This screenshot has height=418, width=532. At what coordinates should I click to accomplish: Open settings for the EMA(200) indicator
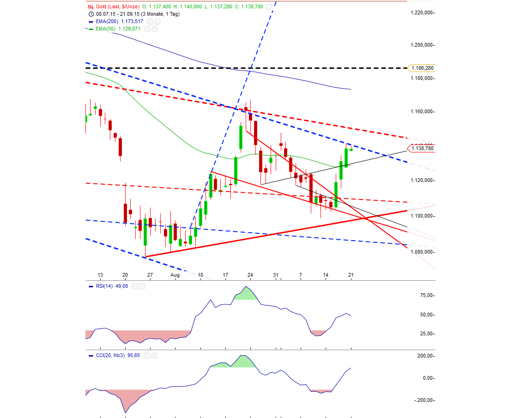[x=150, y=22]
